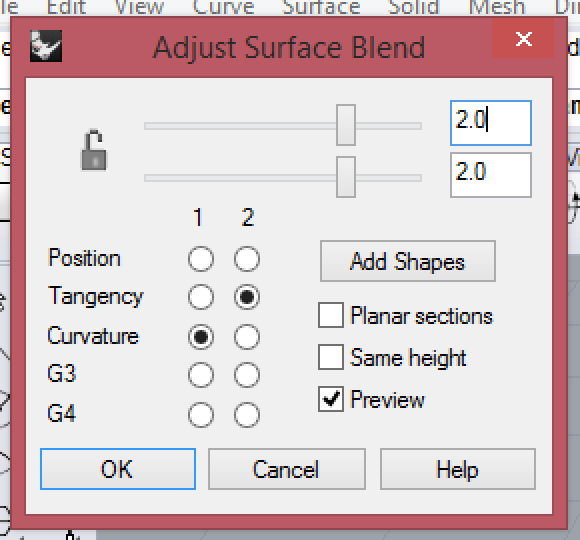Select G3 continuity for edge 1
580x540 pixels.
tap(201, 375)
